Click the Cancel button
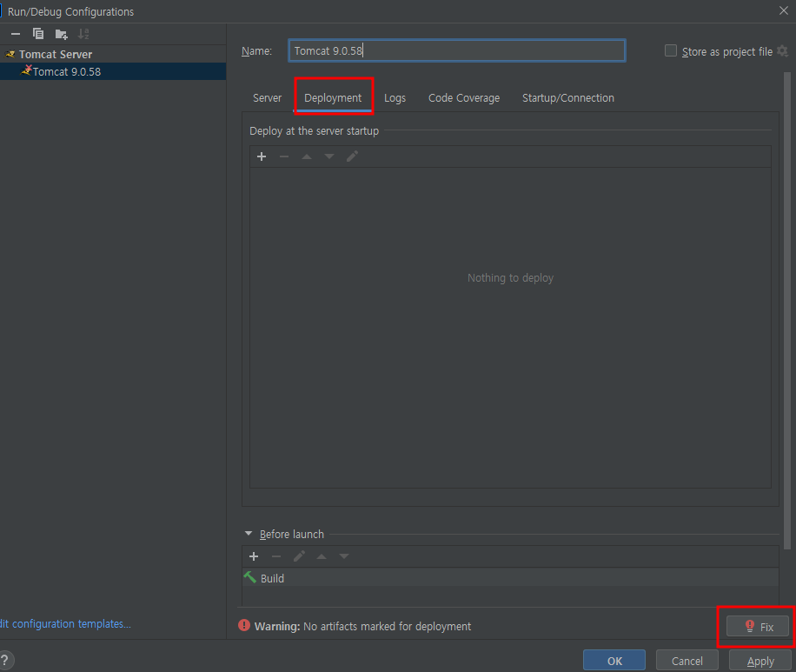The width and height of the screenshot is (796, 672). [687, 661]
